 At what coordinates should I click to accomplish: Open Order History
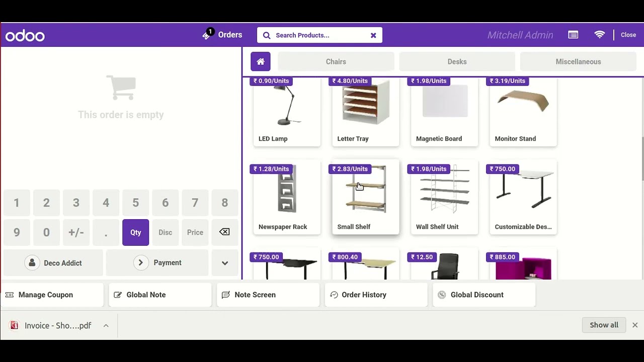[x=376, y=295]
